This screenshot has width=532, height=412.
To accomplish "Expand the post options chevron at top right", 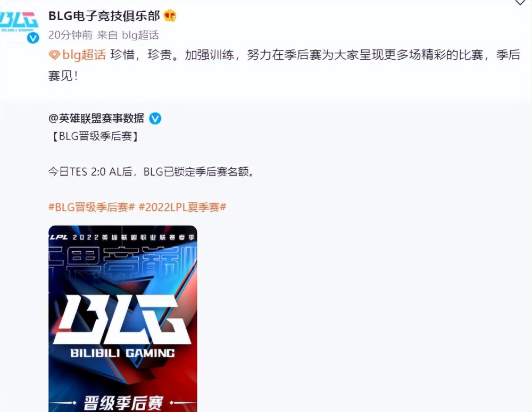I will tap(520, 3).
